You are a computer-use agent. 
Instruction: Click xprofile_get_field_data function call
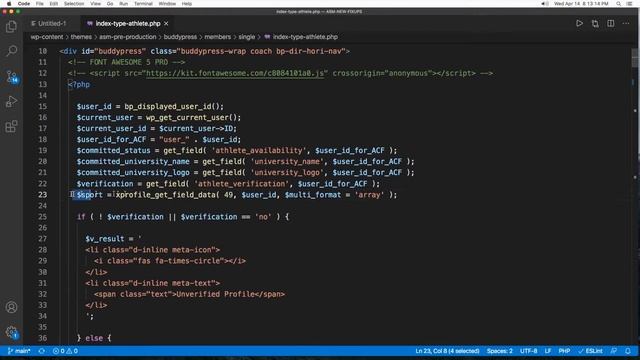click(166, 195)
